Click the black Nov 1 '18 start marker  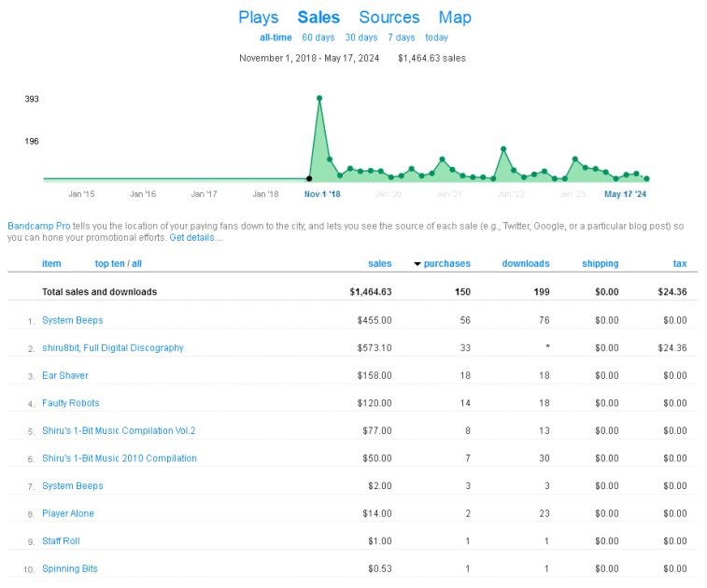(x=309, y=179)
